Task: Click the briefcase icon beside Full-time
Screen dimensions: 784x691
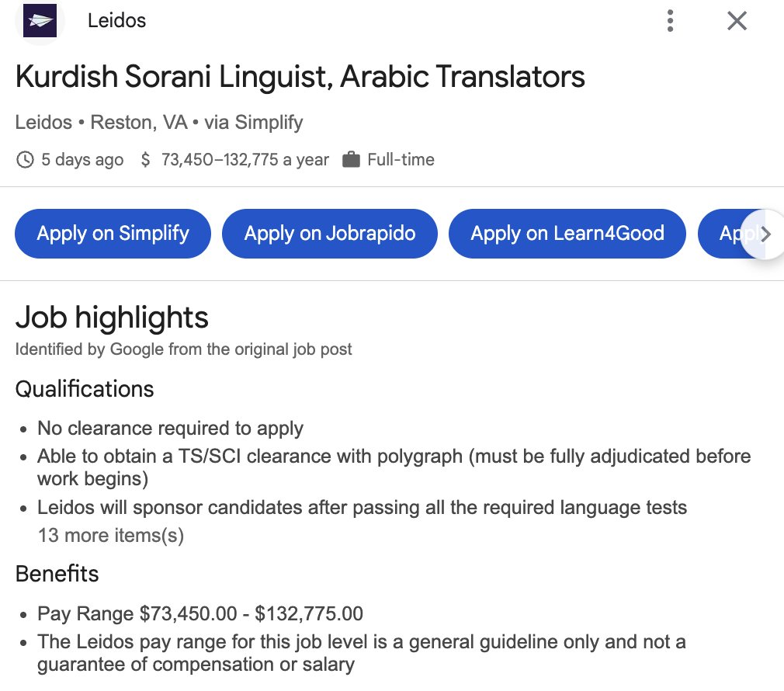Action: [351, 160]
